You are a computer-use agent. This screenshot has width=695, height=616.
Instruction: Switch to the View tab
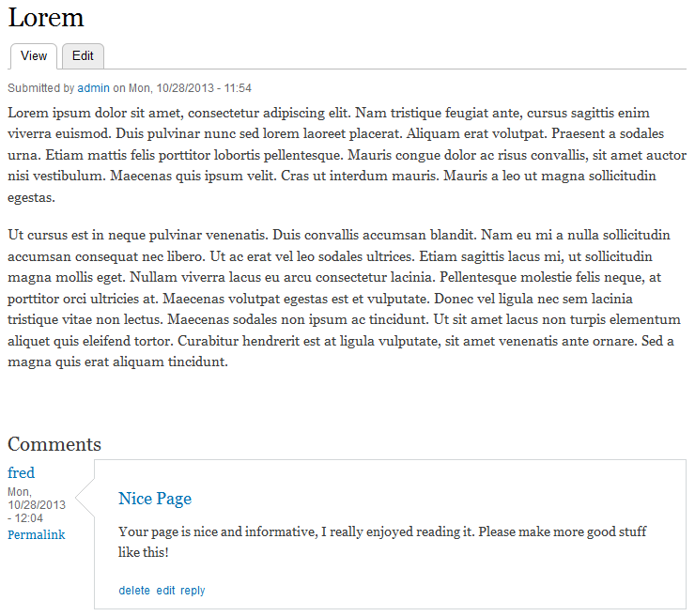point(34,56)
